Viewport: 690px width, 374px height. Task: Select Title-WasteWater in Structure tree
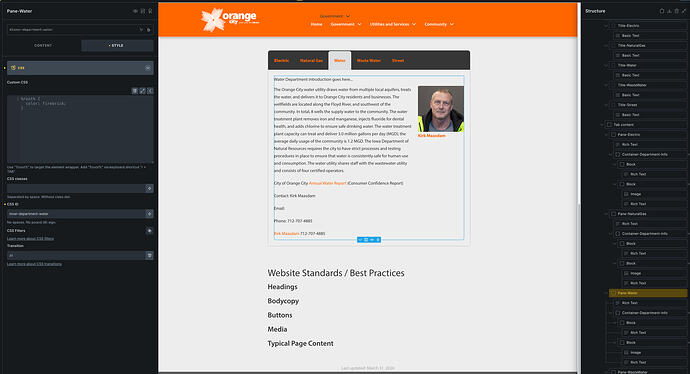click(x=648, y=85)
